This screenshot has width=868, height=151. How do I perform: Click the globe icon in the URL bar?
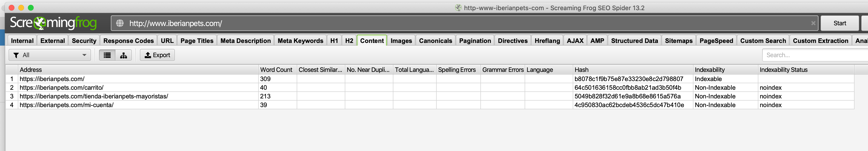coord(120,23)
